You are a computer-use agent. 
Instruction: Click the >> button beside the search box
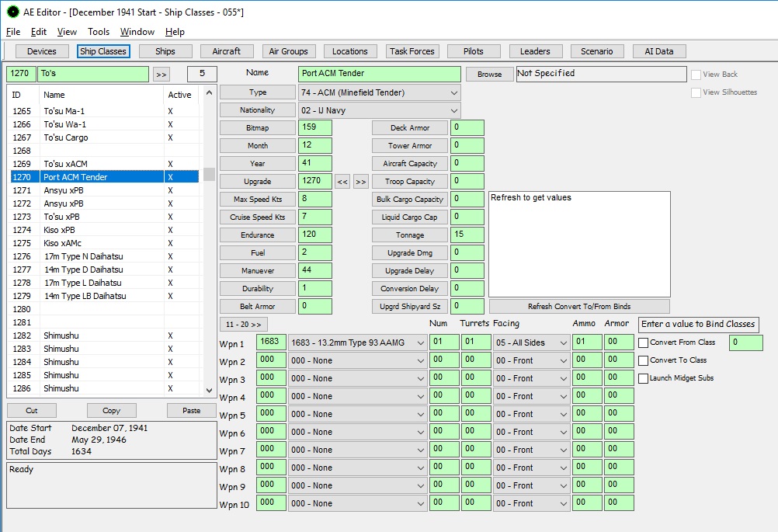(x=161, y=75)
